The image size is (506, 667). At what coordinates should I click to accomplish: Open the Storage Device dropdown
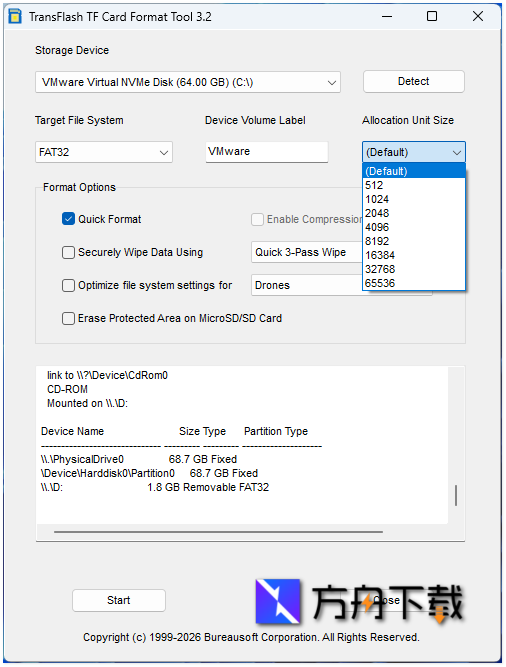pyautogui.click(x=188, y=82)
